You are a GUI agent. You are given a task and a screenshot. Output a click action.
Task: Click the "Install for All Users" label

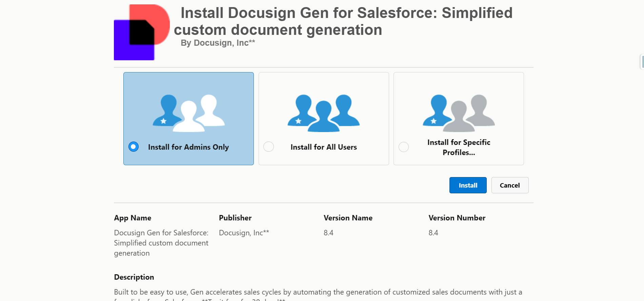tap(324, 147)
